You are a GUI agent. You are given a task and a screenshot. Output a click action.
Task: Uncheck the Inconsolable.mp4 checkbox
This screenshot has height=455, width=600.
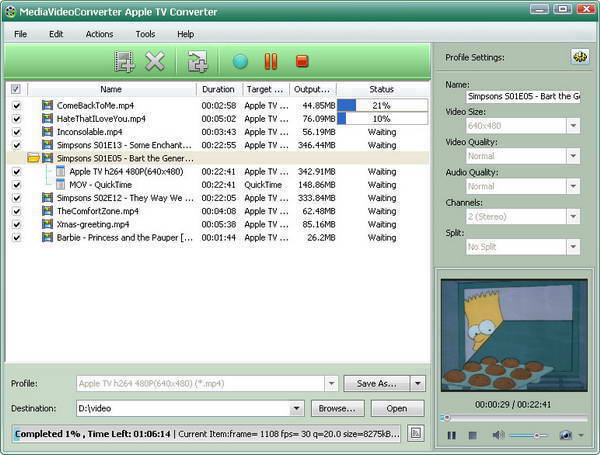16,132
